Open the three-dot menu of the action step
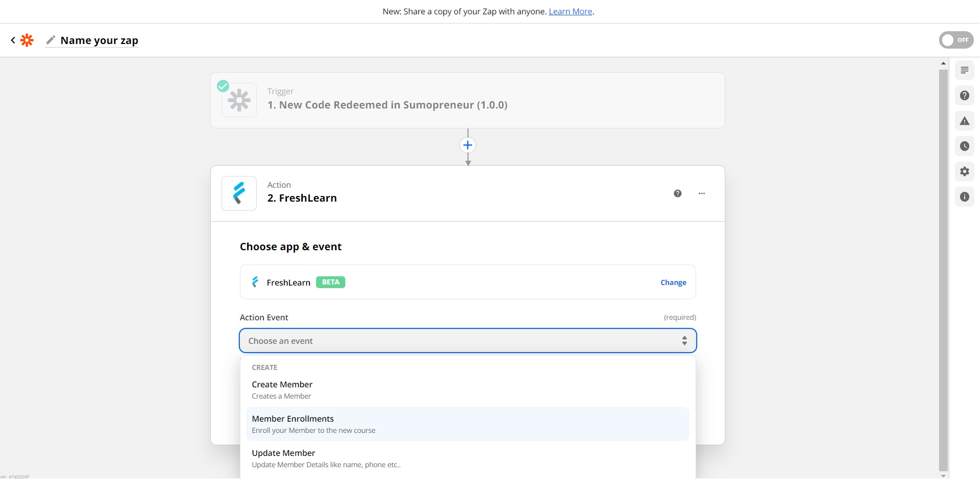The width and height of the screenshot is (980, 481). point(702,193)
